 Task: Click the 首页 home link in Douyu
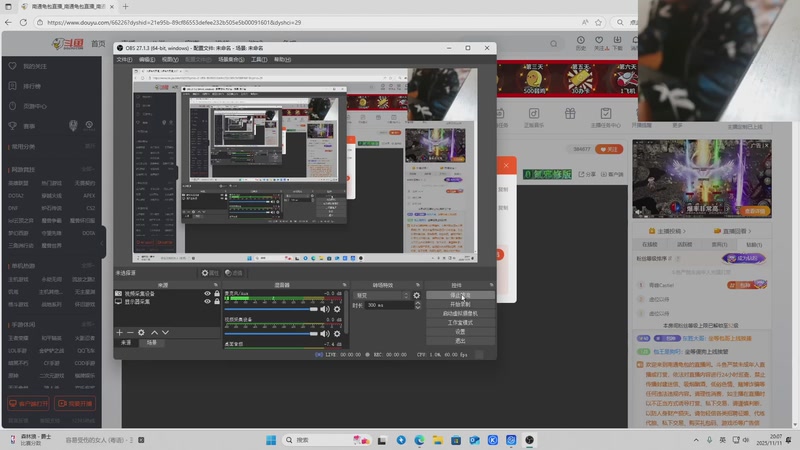tap(98, 44)
